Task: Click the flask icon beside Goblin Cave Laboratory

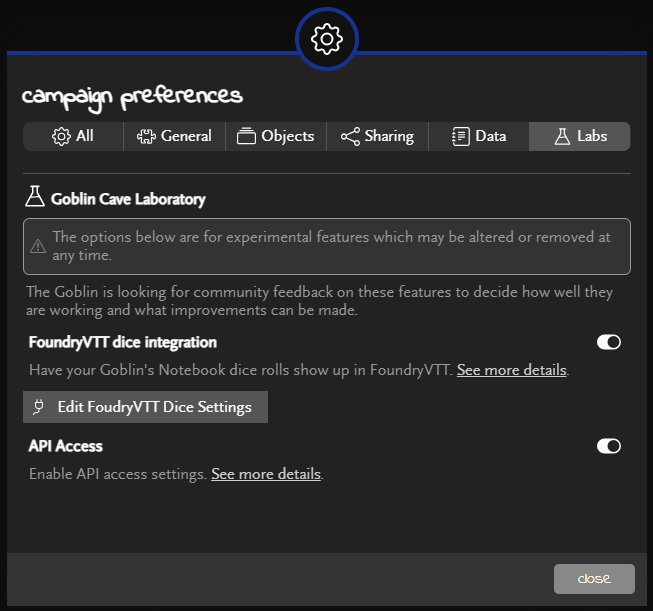Action: (36, 198)
